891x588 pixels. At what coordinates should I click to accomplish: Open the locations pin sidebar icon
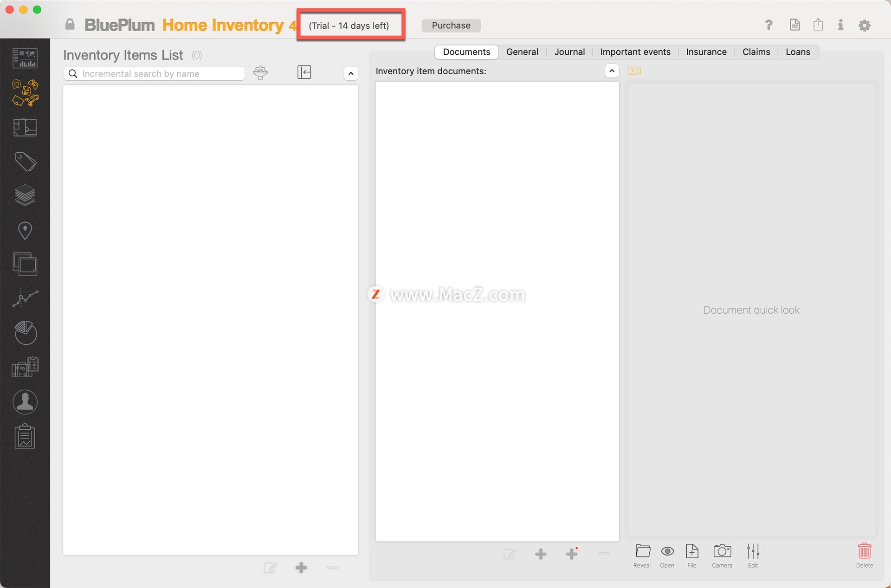point(25,230)
